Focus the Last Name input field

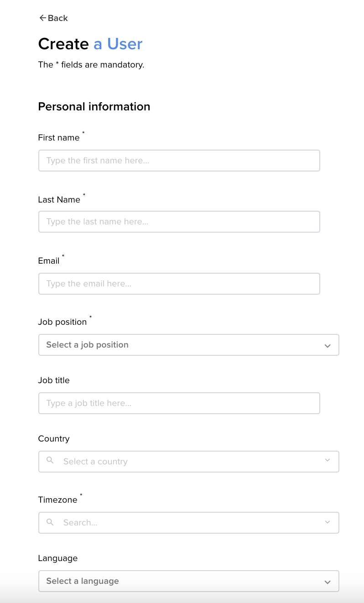(x=179, y=222)
